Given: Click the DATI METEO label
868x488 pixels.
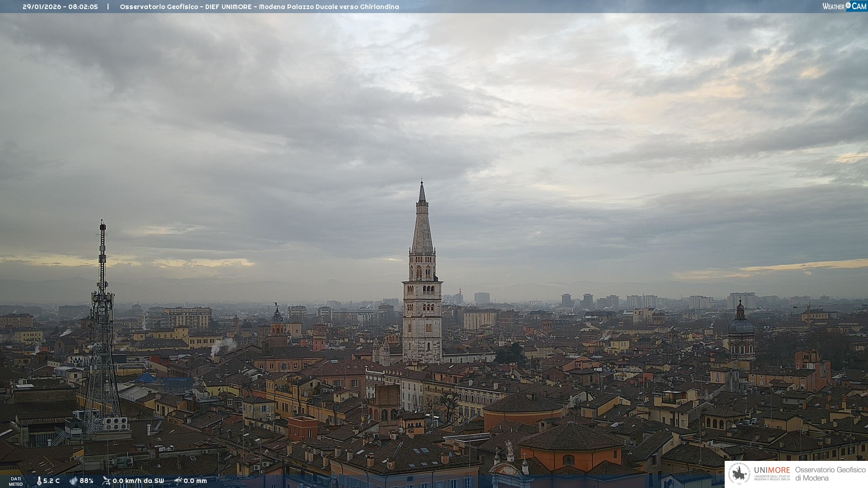Looking at the screenshot, I should 16,481.
